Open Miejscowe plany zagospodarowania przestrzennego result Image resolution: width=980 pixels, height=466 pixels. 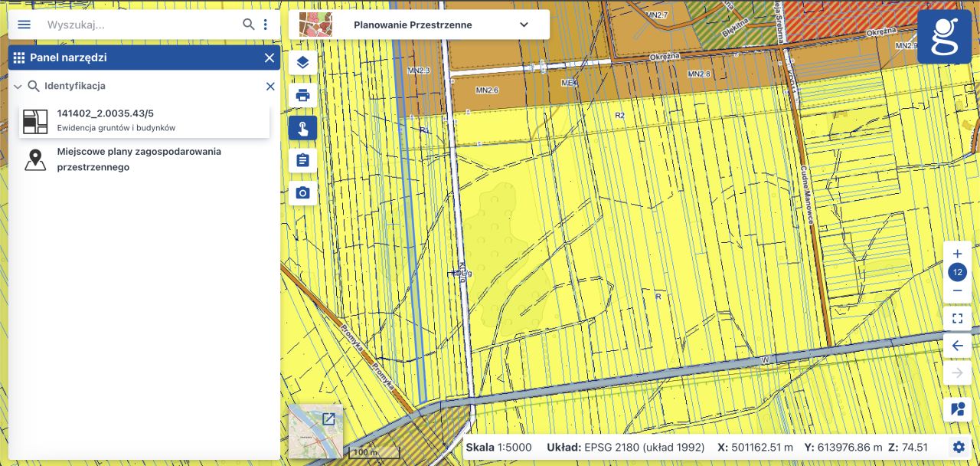pyautogui.click(x=144, y=159)
